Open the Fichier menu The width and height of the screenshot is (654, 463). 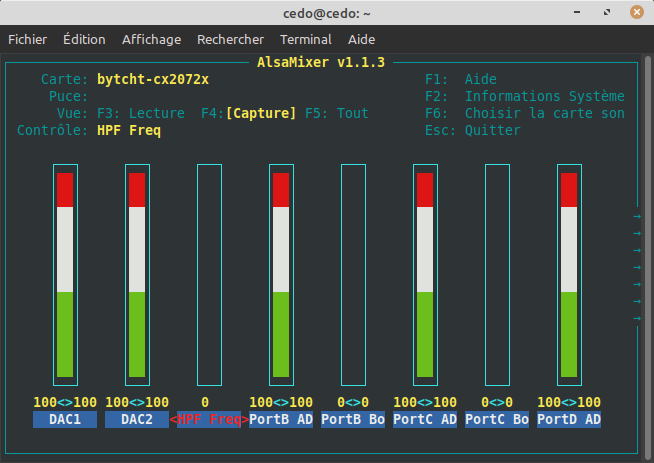coord(27,40)
